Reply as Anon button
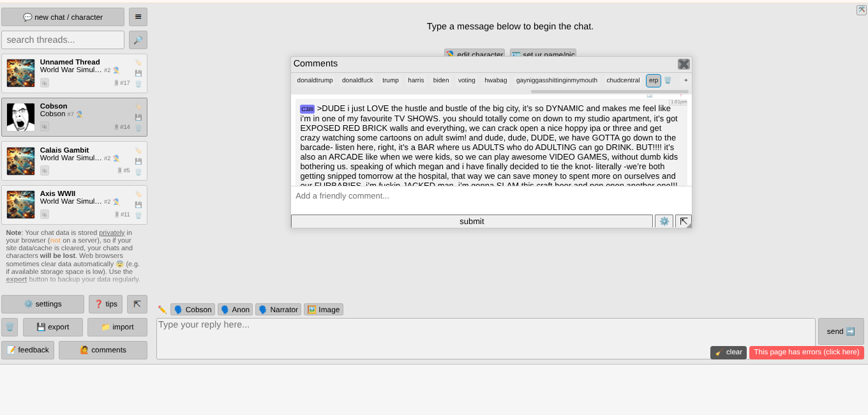This screenshot has width=868, height=415. tap(235, 310)
